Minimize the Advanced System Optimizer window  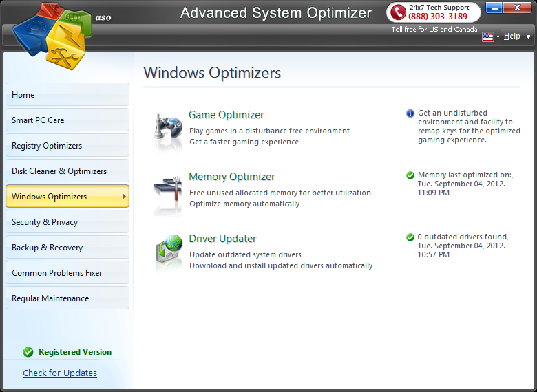pos(494,8)
